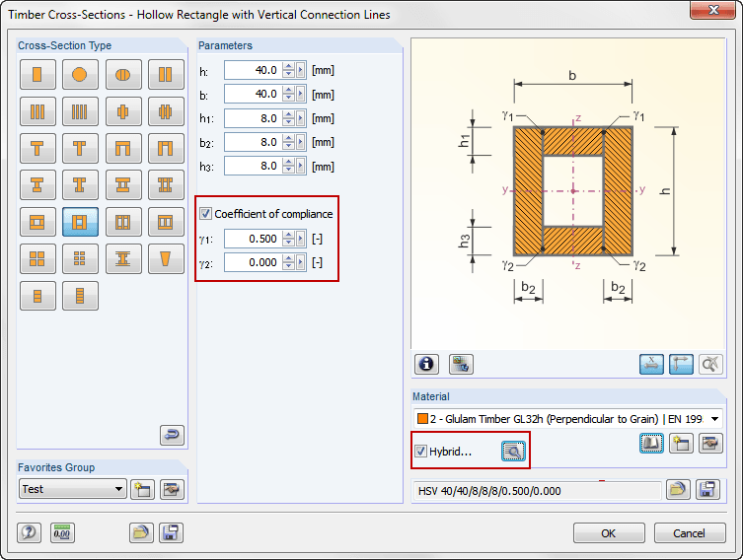Click the h3 value input field

(x=253, y=167)
